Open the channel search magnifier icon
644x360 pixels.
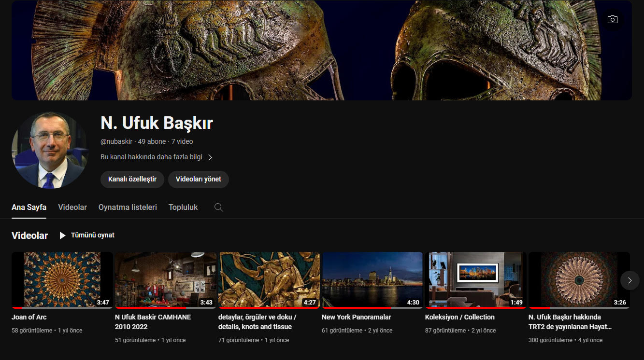(x=218, y=208)
